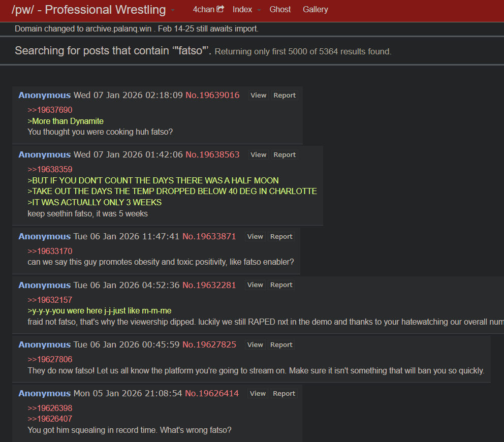Open the /pw/ board dropdown arrow
Image resolution: width=504 pixels, height=442 pixels.
[173, 10]
